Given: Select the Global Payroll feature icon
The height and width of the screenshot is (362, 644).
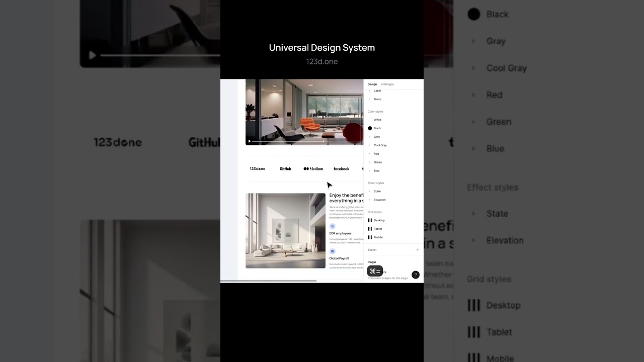Looking at the screenshot, I should coord(332,251).
